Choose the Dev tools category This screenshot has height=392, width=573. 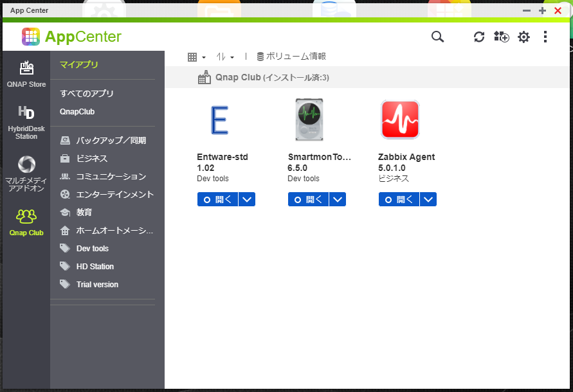click(x=92, y=249)
